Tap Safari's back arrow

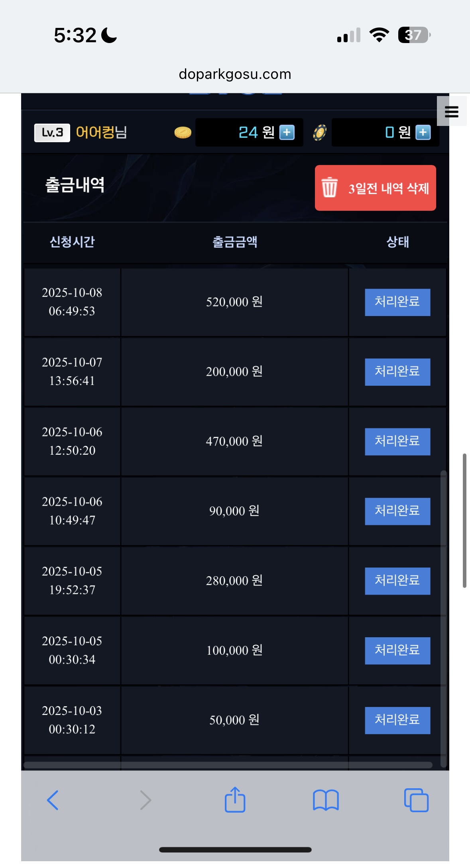point(53,800)
